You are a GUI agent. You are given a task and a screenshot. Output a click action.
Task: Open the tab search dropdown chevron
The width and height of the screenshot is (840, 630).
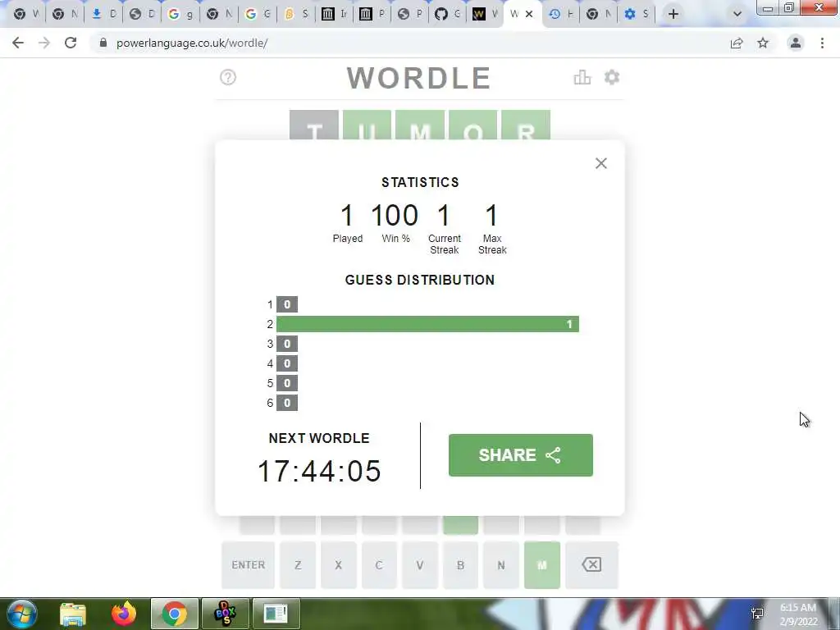[737, 14]
